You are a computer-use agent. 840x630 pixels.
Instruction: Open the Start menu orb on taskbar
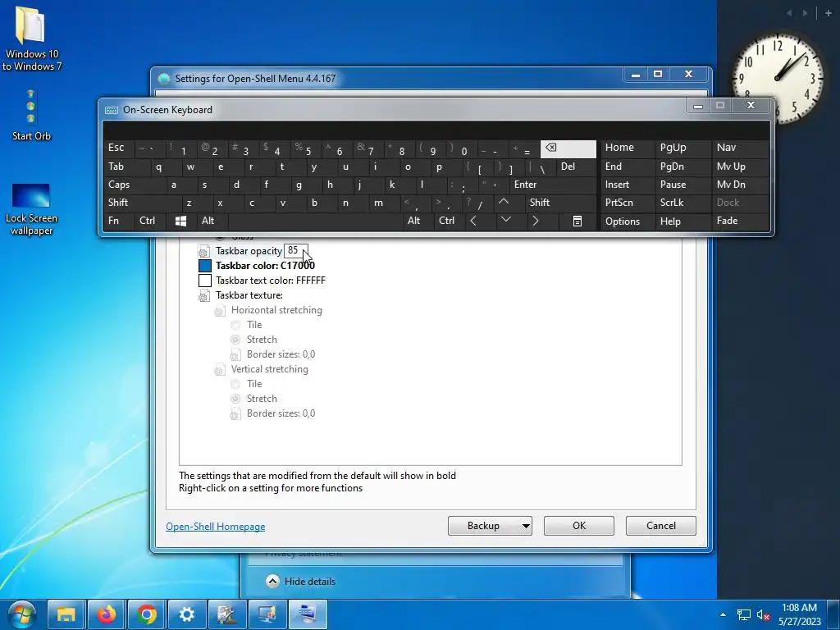click(21, 614)
